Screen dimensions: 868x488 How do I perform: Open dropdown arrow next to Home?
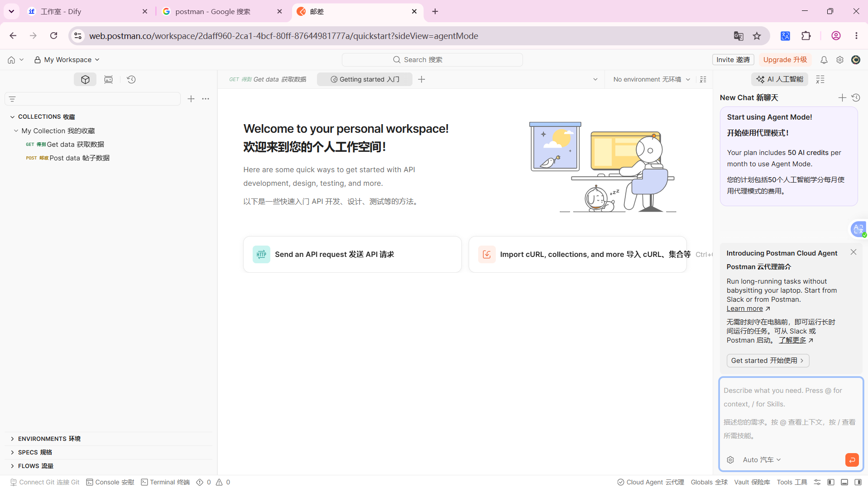pyautogui.click(x=21, y=60)
